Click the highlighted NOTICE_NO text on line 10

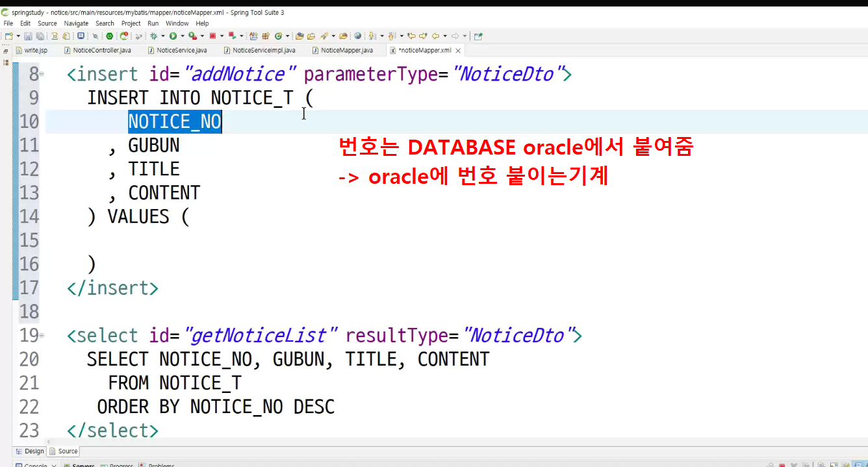click(x=175, y=121)
